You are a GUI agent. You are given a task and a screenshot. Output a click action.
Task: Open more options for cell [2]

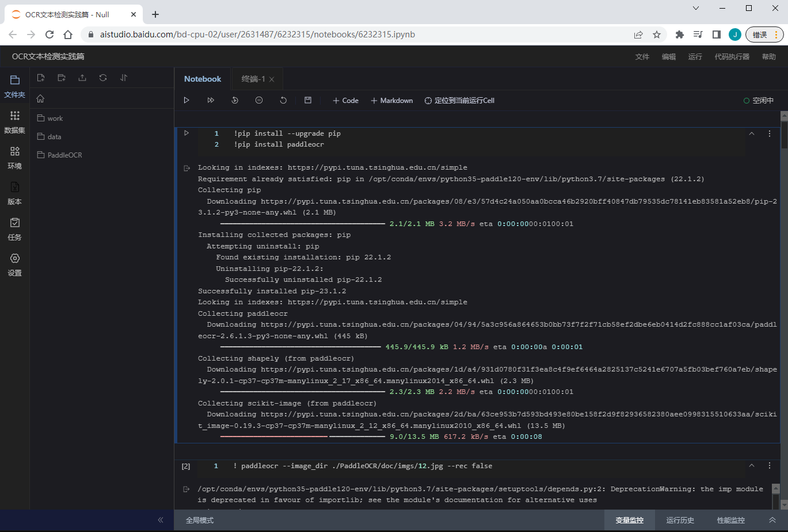pos(770,466)
